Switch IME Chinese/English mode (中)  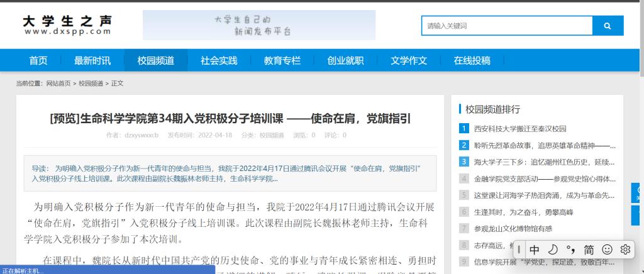point(535,249)
